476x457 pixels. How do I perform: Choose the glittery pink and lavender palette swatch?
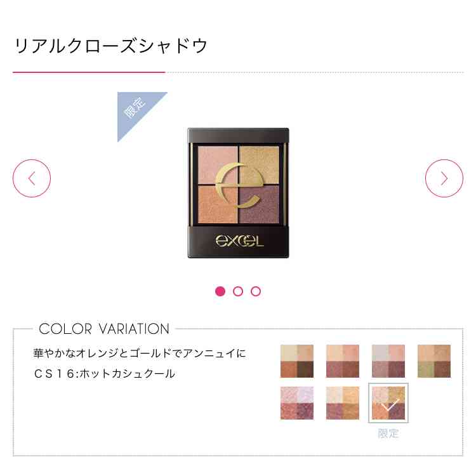point(297,403)
